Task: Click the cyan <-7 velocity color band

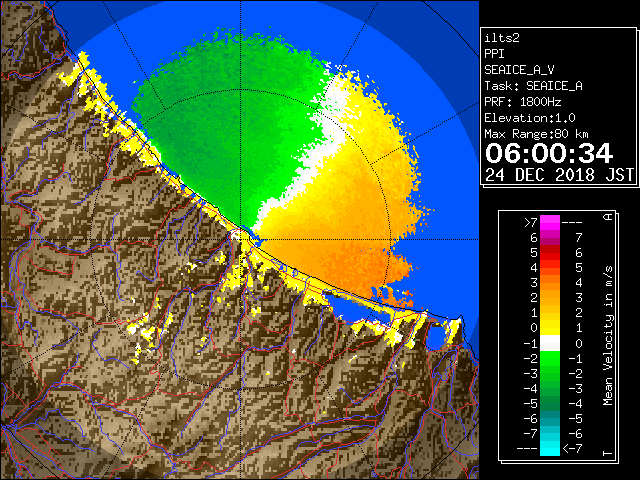Action: coord(550,448)
